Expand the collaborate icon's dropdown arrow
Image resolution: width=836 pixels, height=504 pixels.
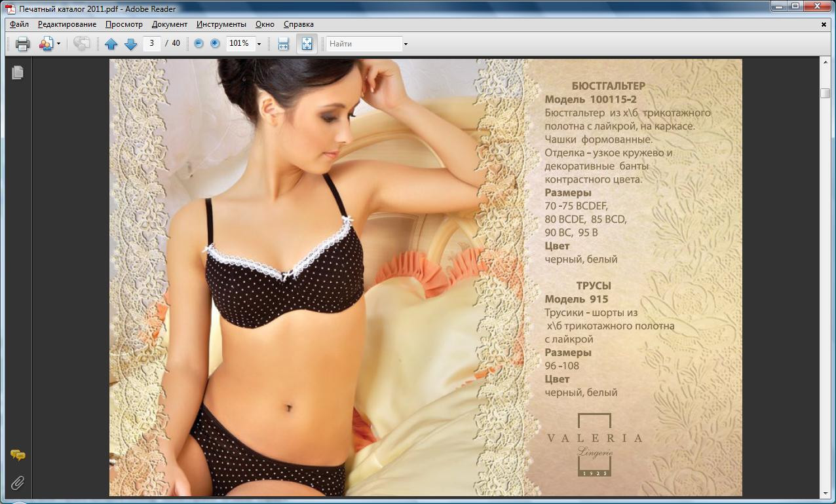(58, 44)
